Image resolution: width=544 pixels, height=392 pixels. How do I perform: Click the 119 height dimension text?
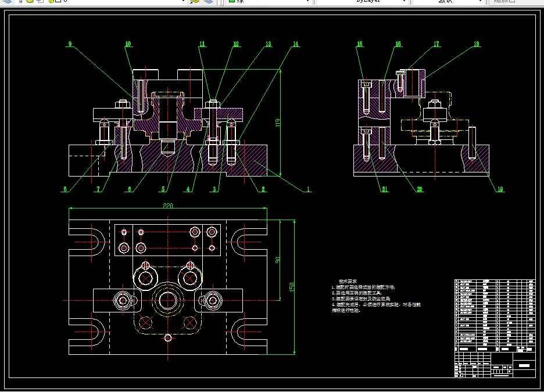click(x=278, y=123)
